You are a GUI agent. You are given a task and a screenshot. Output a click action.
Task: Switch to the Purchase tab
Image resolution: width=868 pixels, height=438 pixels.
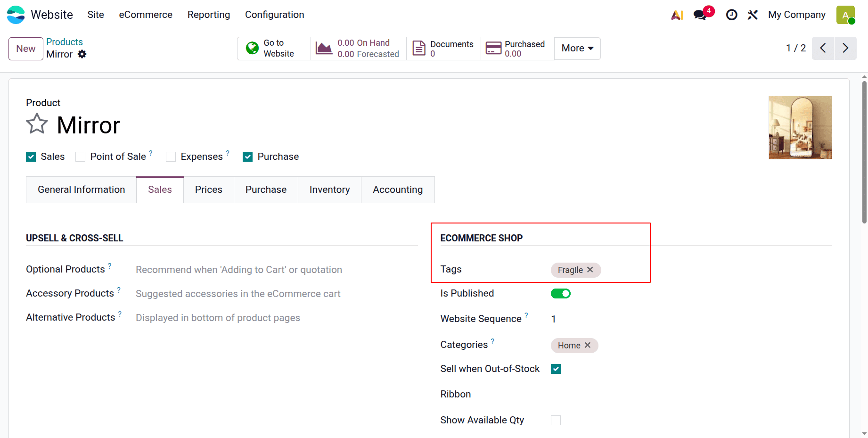click(x=266, y=190)
